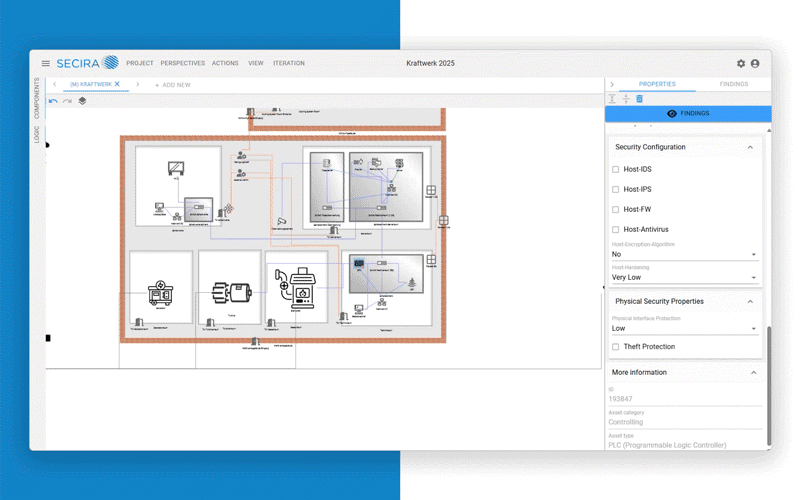Open the hamburger menu beside SECIRA logo
This screenshot has height=500, width=800.
click(x=45, y=63)
